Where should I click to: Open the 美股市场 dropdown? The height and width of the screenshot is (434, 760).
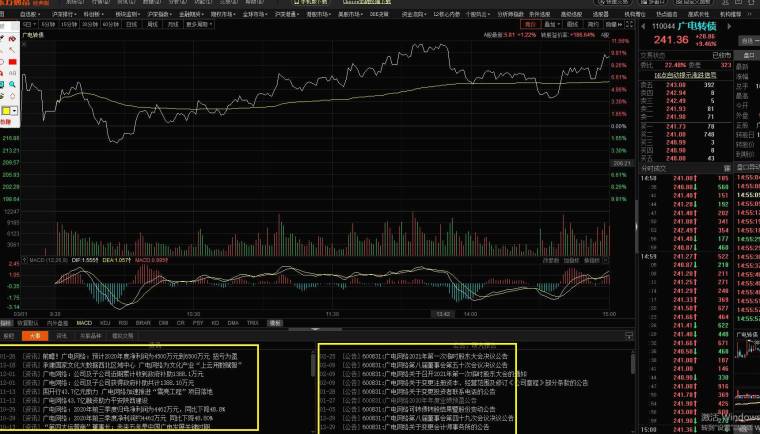pos(350,15)
